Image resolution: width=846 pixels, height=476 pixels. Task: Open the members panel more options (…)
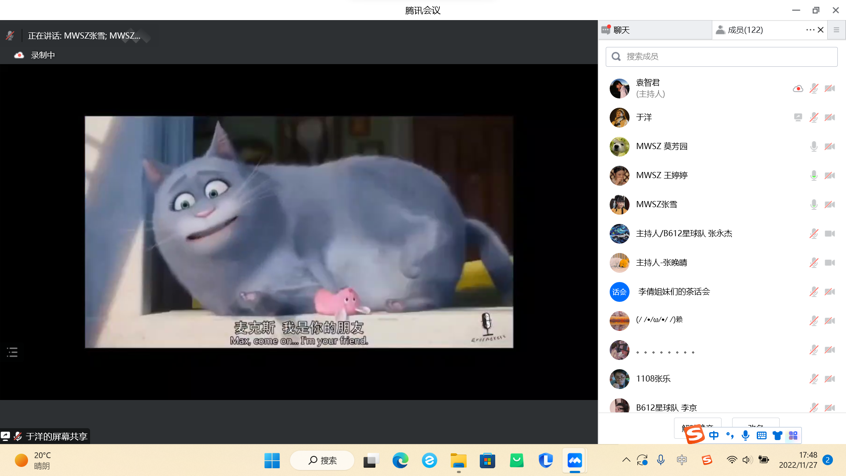point(810,30)
